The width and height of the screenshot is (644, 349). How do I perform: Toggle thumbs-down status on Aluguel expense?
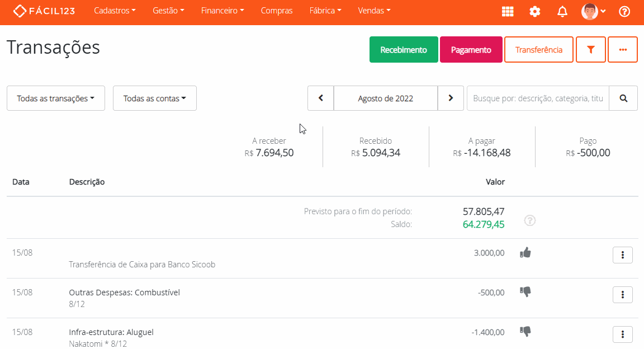point(525,331)
